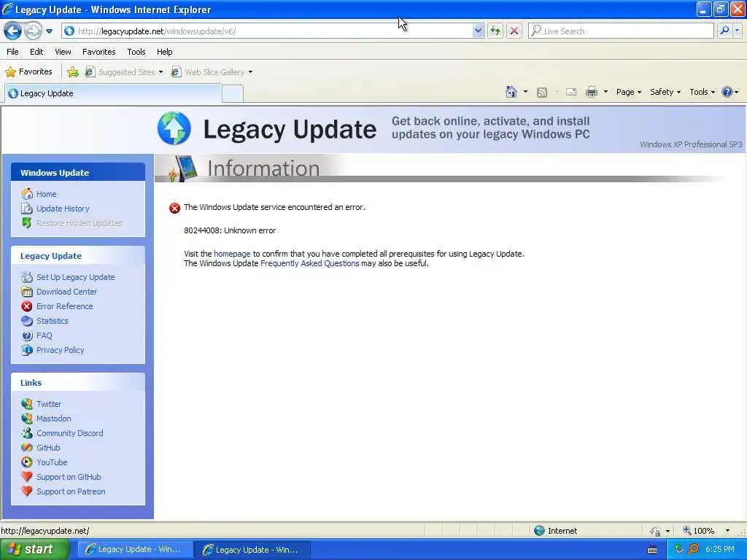Click the Help question mark icon

point(727,92)
